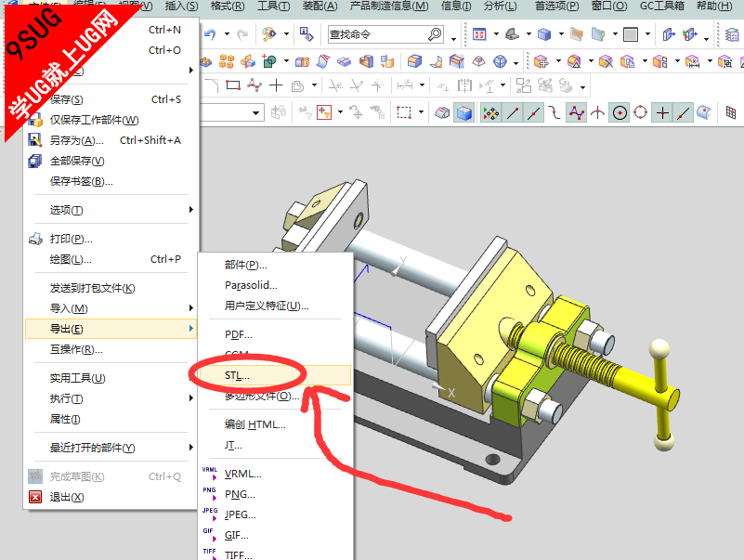Click the Information window icon
This screenshot has height=560, width=744.
click(x=307, y=34)
